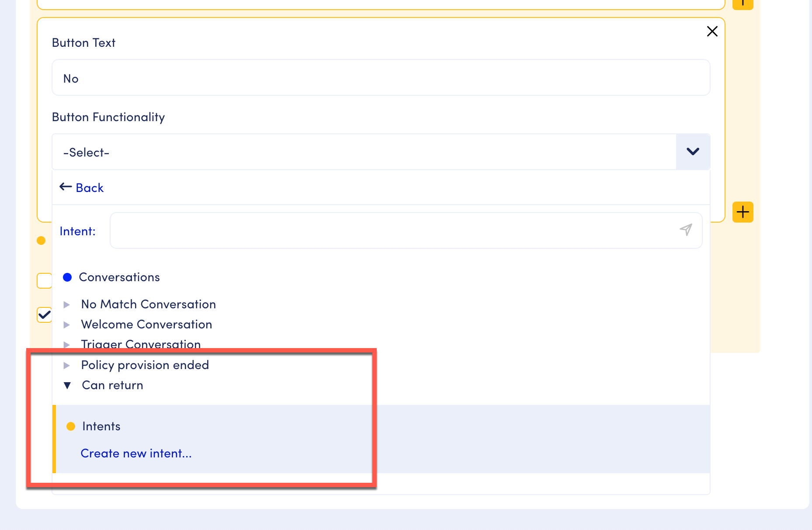Screen dimensions: 812x530
Task: Select Welcome Conversation item
Action: (x=146, y=324)
